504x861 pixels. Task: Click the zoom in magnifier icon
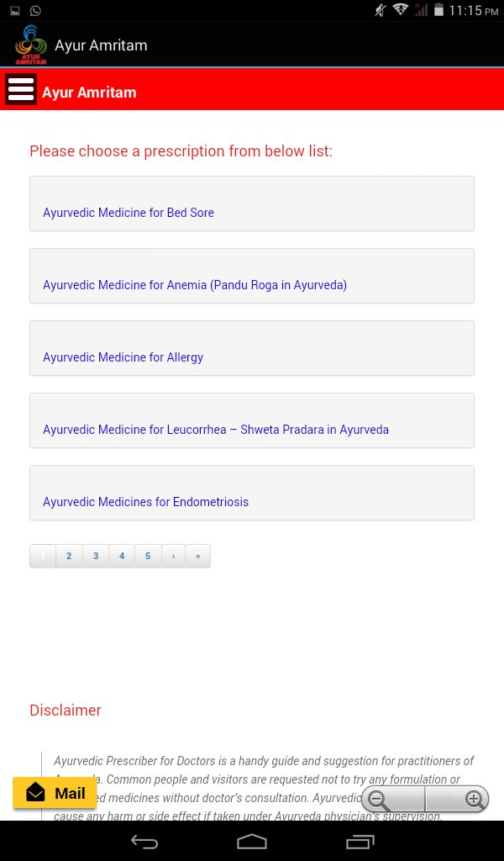coord(475,799)
